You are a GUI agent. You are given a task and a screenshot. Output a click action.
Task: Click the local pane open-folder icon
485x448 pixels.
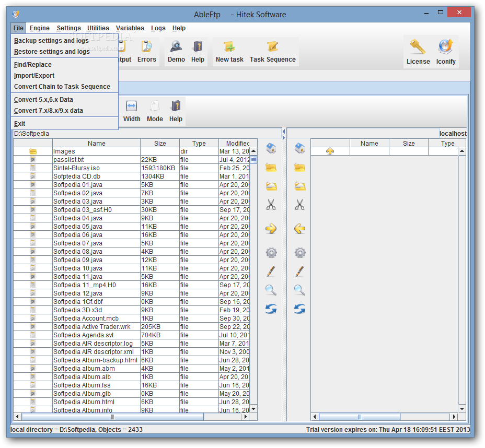coord(271,186)
